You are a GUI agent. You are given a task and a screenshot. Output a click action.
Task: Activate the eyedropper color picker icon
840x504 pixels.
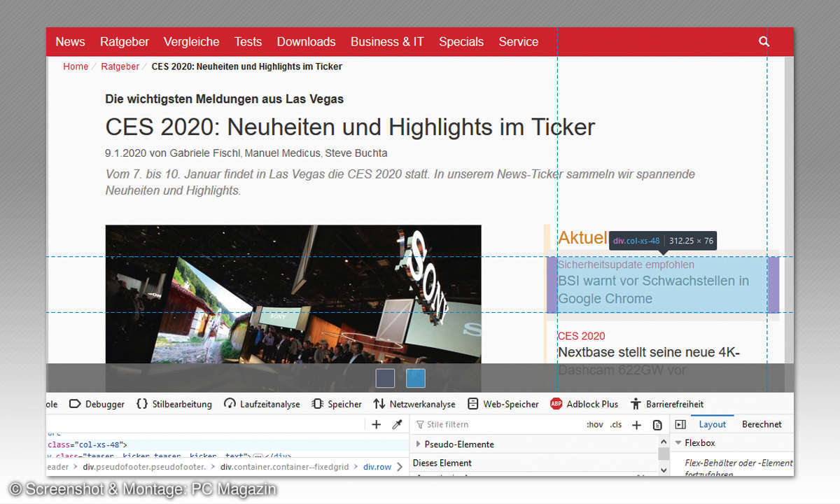point(397,424)
